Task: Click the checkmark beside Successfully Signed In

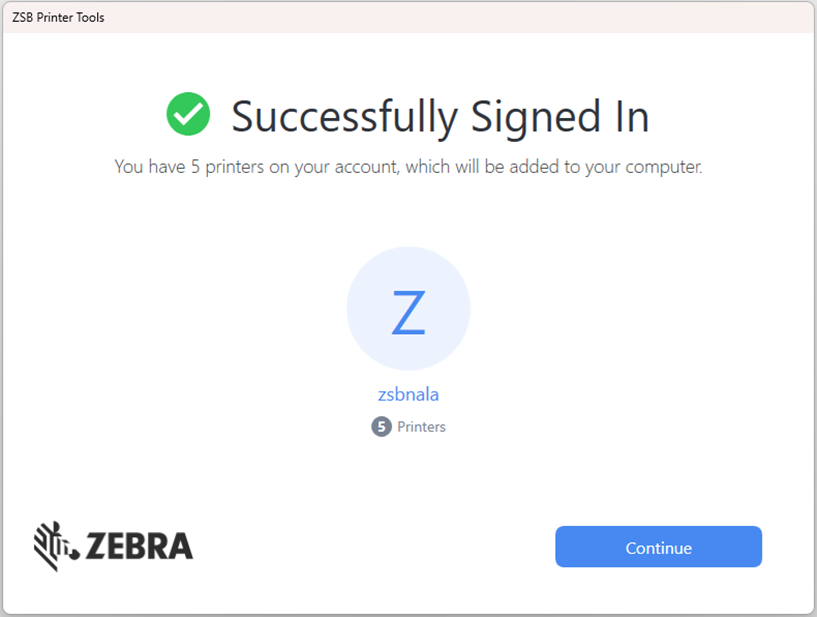Action: click(188, 114)
